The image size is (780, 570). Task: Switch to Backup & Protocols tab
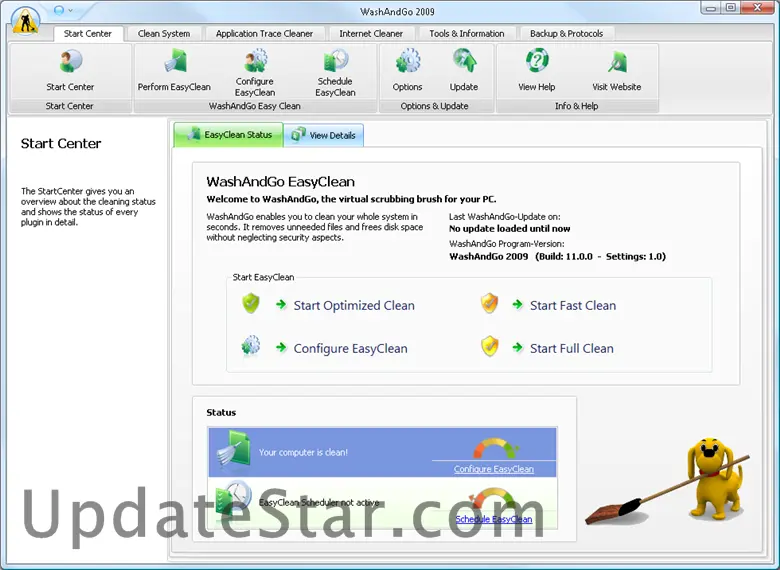coord(566,33)
